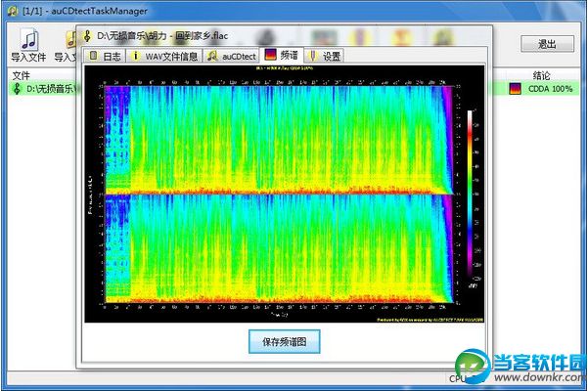Image resolution: width=588 pixels, height=391 pixels.
Task: Click the 保存频谱图 button
Action: (284, 341)
